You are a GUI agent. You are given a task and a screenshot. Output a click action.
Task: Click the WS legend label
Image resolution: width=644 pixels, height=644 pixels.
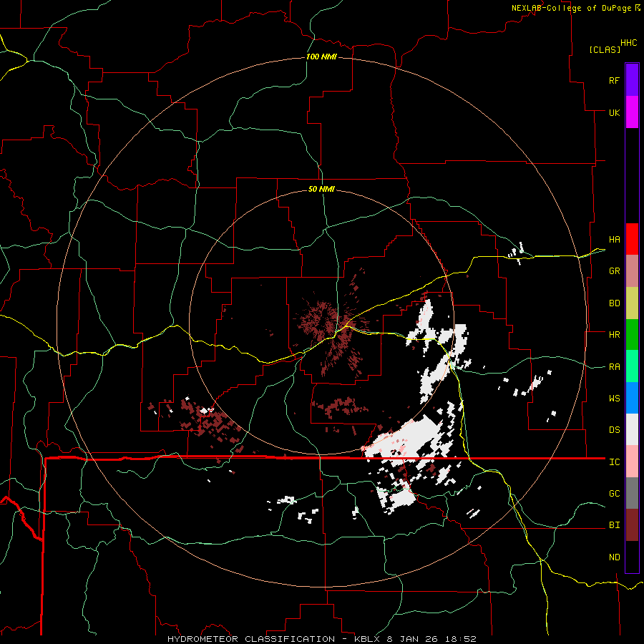pyautogui.click(x=614, y=399)
